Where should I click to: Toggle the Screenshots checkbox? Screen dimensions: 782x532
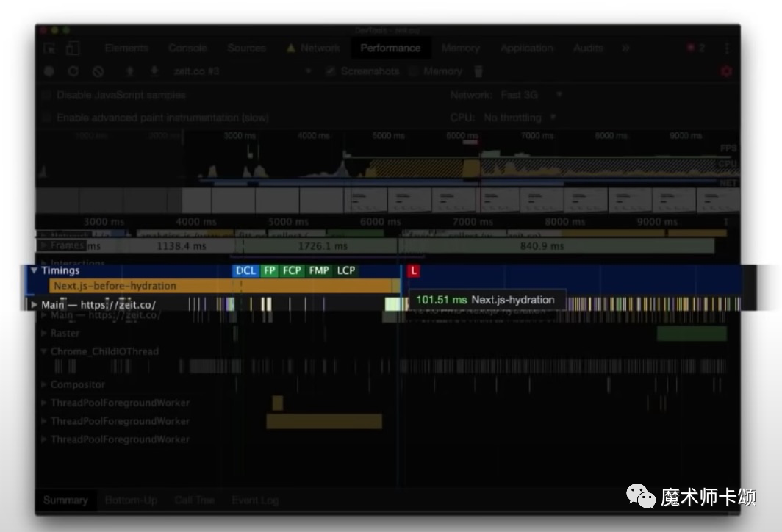(x=330, y=71)
